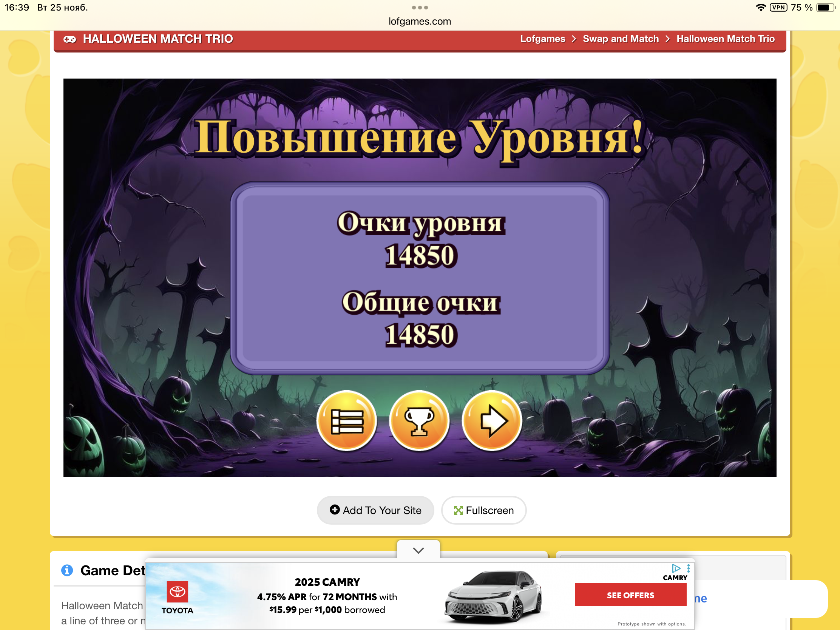Tap the lofgames.com address bar
Screen dimensions: 840x630
(420, 22)
